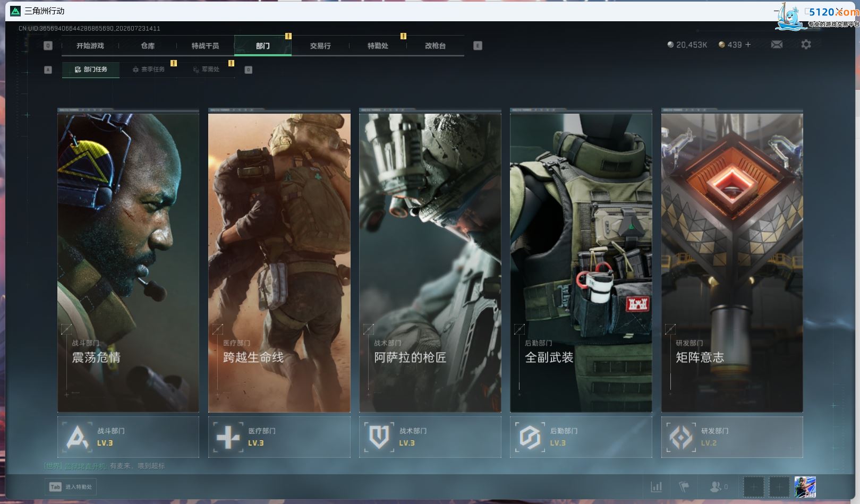Switch to the 特勤处 tab

pyautogui.click(x=378, y=46)
